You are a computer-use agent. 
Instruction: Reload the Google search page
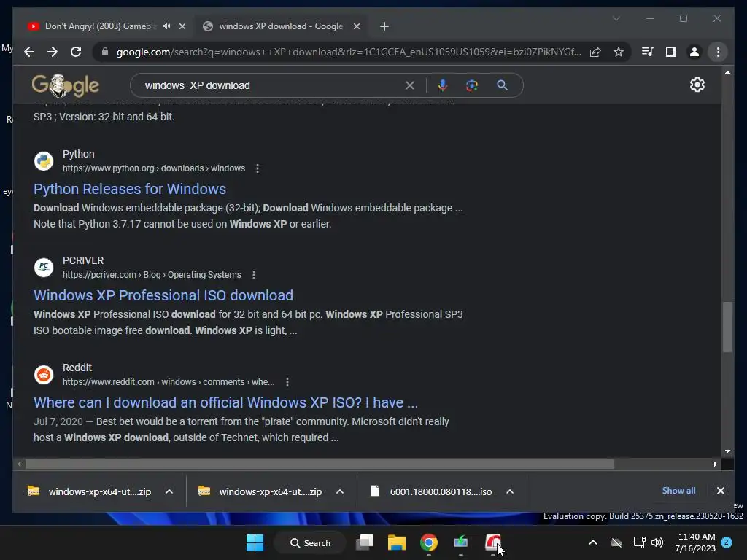click(76, 52)
